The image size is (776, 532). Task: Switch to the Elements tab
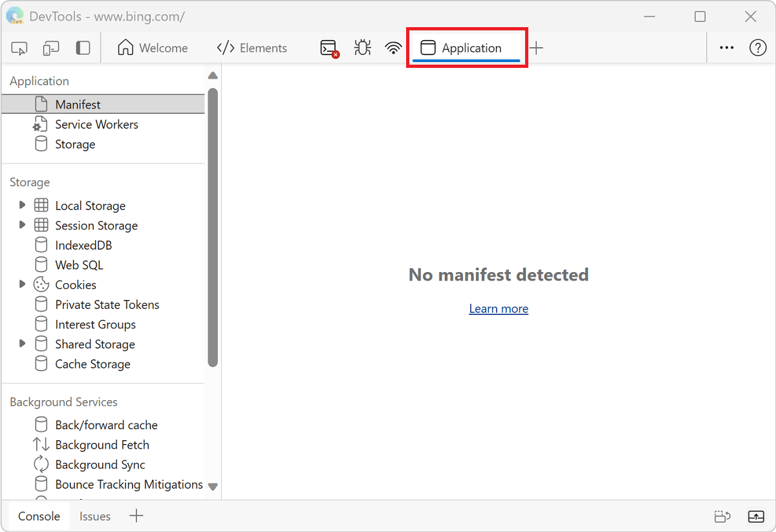pos(252,48)
